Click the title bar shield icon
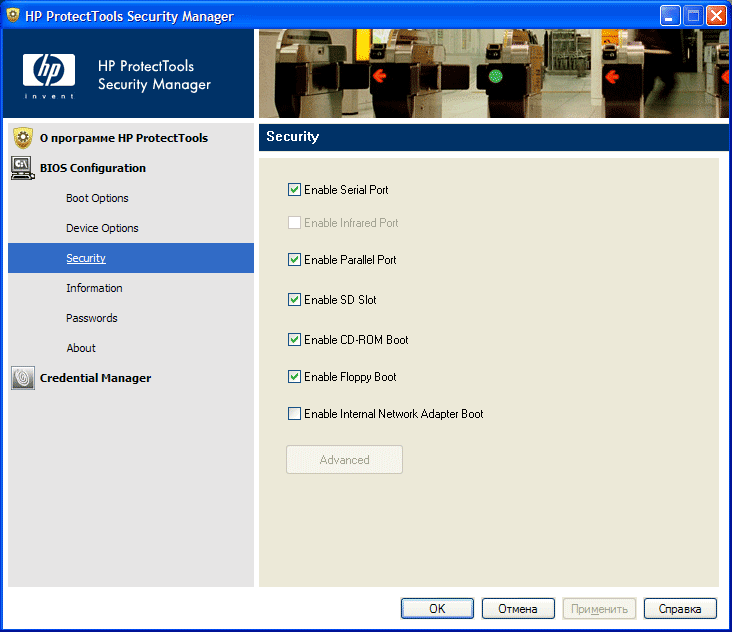The image size is (732, 632). pyautogui.click(x=13, y=15)
